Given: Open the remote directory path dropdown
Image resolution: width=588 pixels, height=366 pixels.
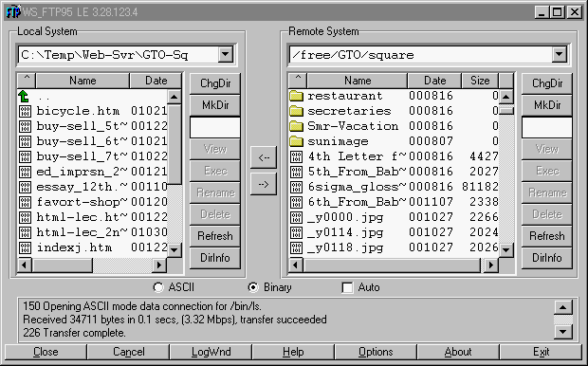Looking at the screenshot, I should tap(560, 55).
